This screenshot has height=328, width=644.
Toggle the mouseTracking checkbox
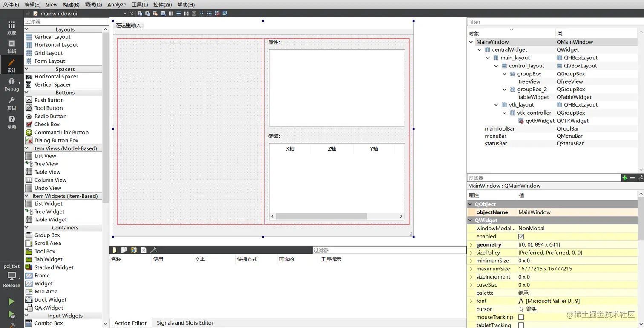[521, 317]
